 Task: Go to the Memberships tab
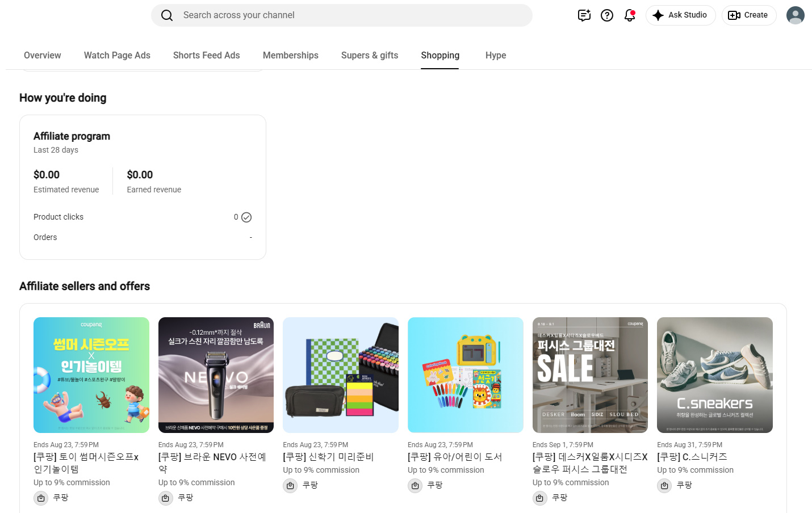[x=291, y=55]
